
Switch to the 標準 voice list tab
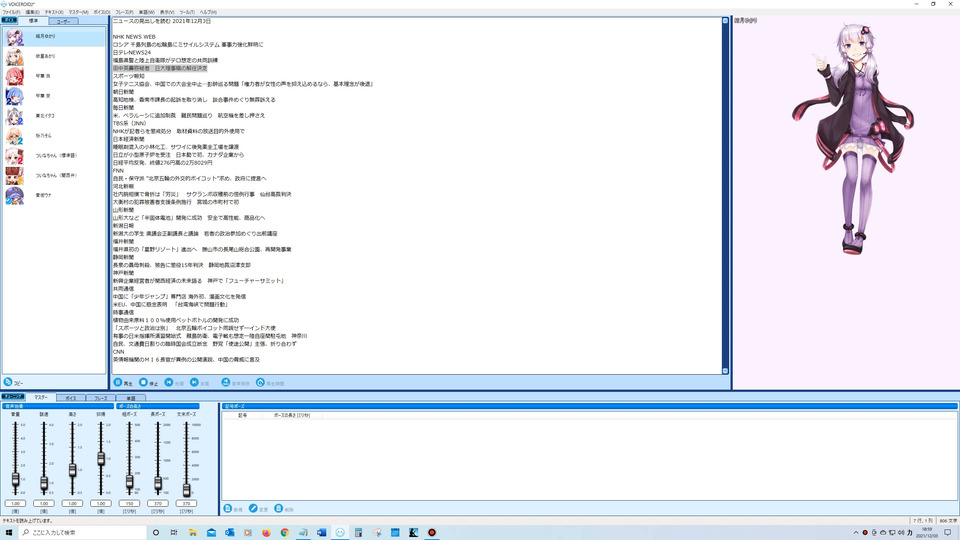click(33, 21)
